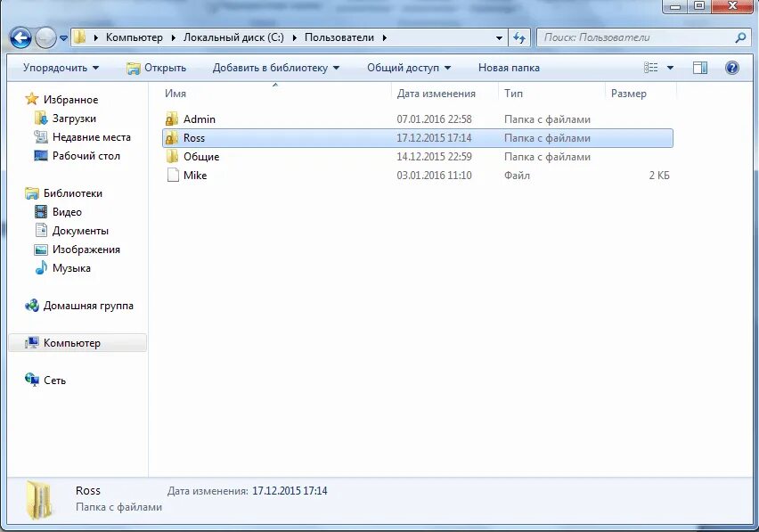
Task: Click the Загрузки folder icon
Action: tap(41, 118)
